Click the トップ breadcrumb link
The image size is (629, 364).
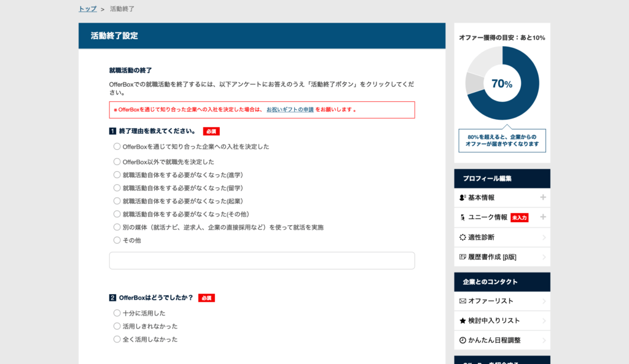pyautogui.click(x=87, y=9)
